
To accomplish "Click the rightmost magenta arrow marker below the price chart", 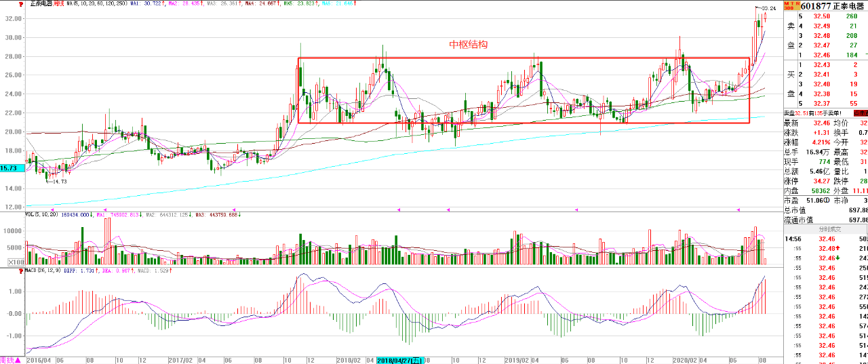I will coord(738,209).
